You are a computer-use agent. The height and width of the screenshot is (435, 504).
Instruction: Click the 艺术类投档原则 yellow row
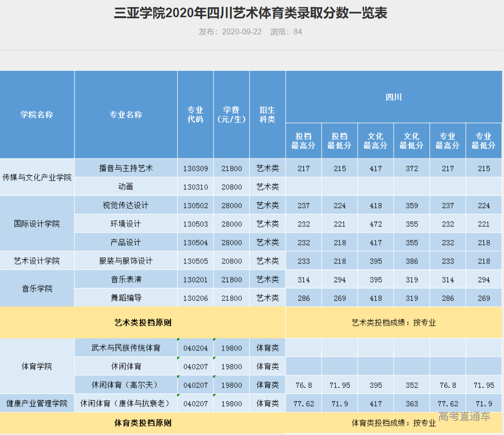pos(143,322)
